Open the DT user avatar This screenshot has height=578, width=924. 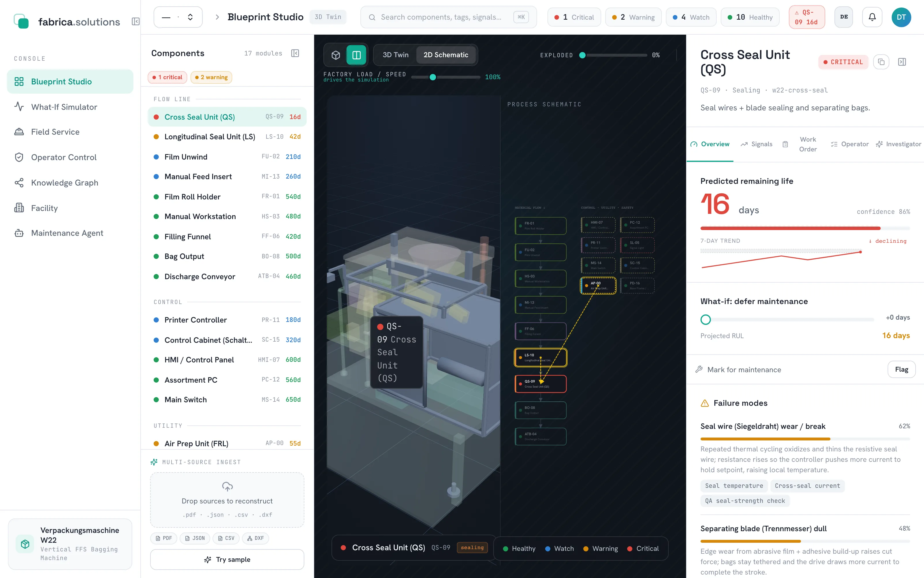901,17
